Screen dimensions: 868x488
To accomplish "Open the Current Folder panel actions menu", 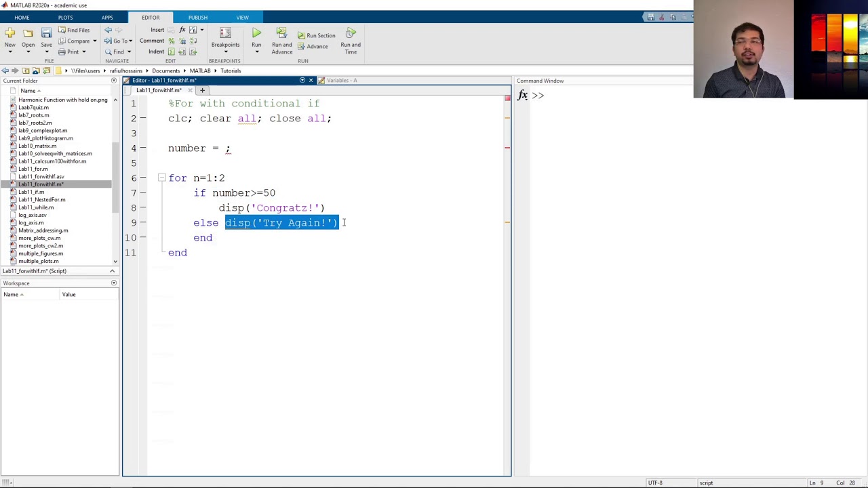I will [113, 81].
